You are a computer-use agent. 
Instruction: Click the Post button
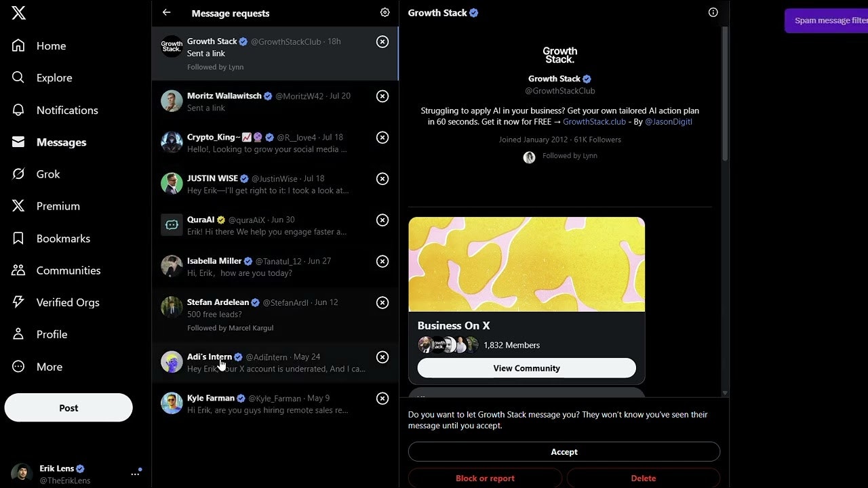tap(68, 408)
